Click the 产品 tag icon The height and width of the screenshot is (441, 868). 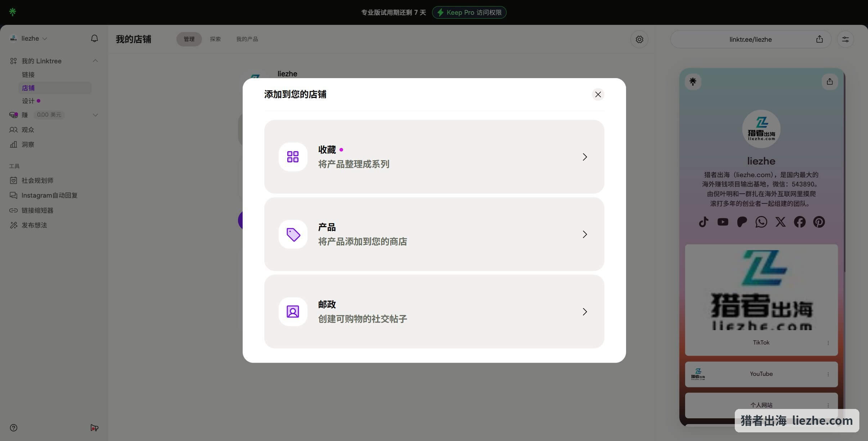click(x=293, y=234)
